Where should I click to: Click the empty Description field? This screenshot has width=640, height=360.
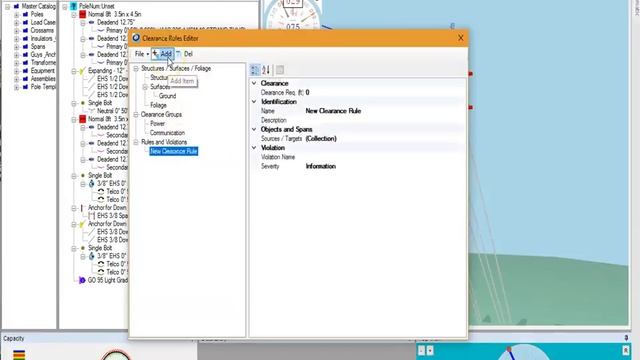(384, 120)
